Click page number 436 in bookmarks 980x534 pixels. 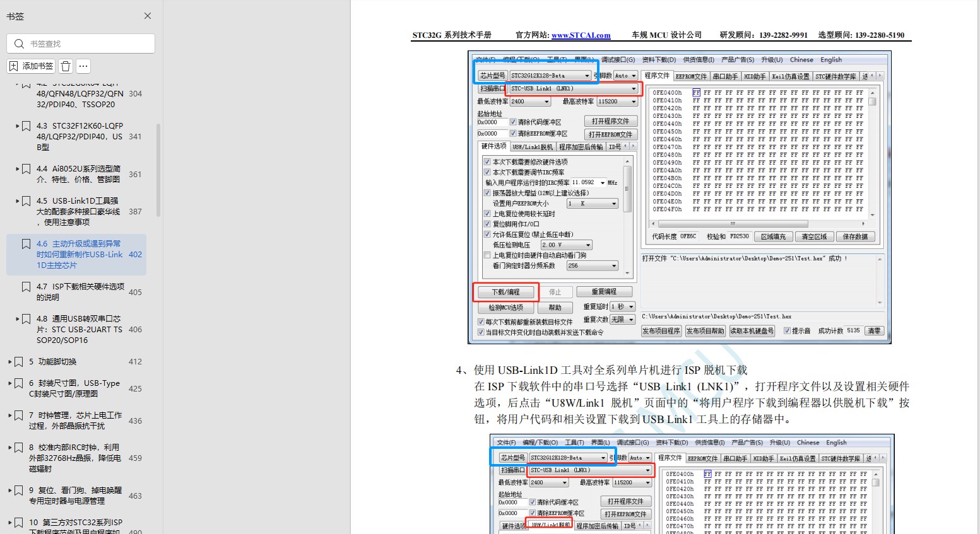pos(135,421)
